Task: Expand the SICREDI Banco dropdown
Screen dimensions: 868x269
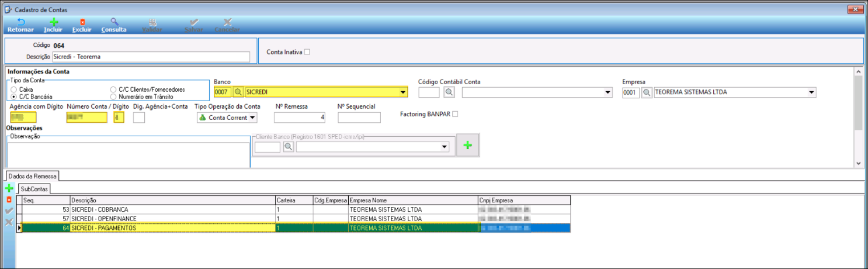Action: [403, 92]
